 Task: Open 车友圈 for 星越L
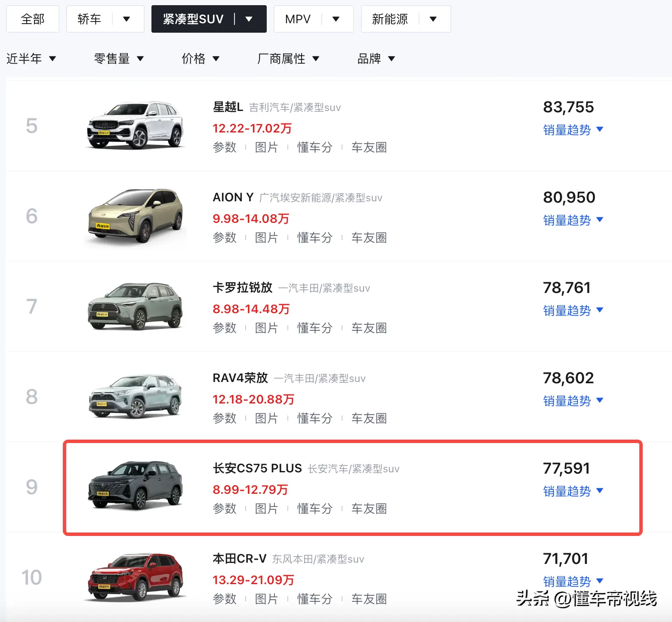[369, 147]
